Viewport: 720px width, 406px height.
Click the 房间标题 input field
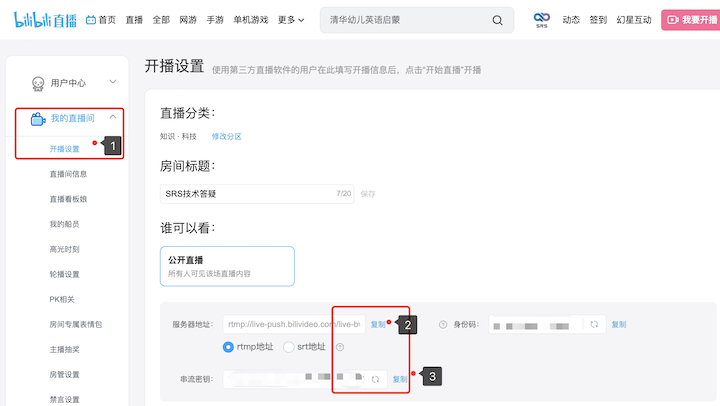(248, 193)
